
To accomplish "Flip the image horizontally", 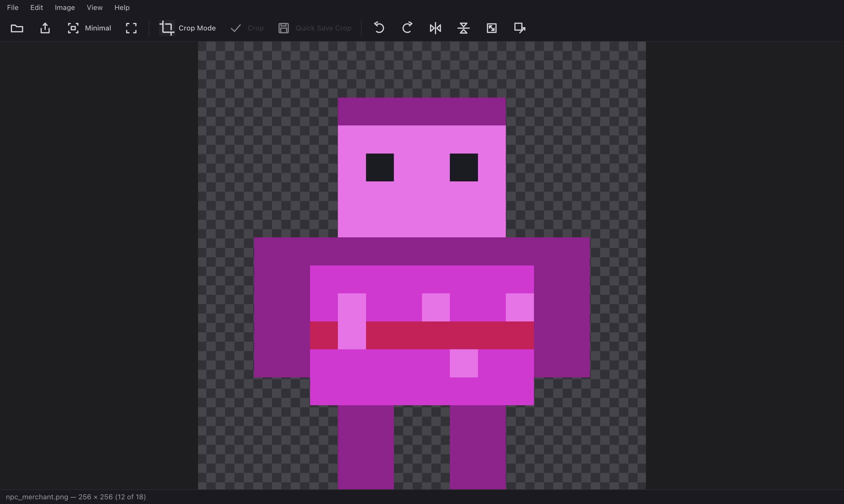I will (x=435, y=28).
